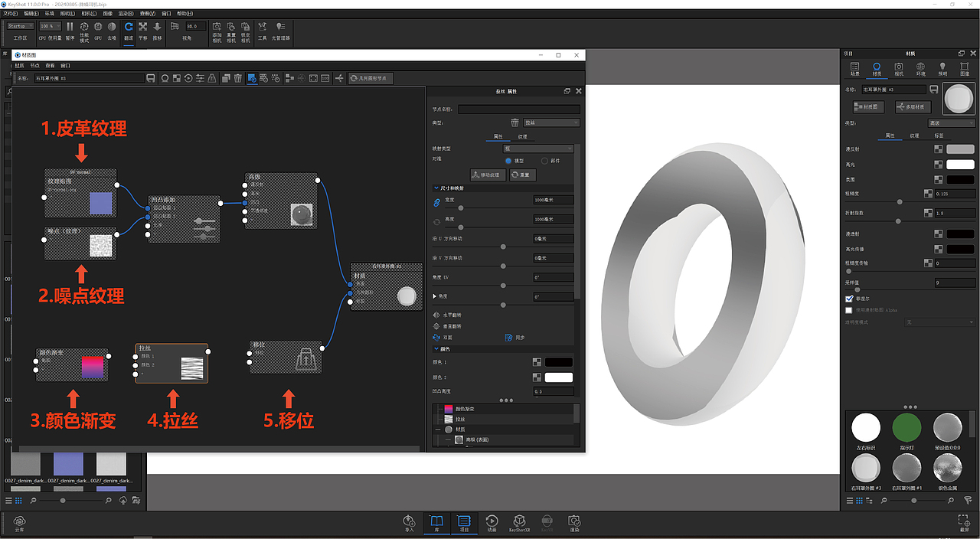Toggle the 菲涅尔 Fresnel checkbox

848,299
